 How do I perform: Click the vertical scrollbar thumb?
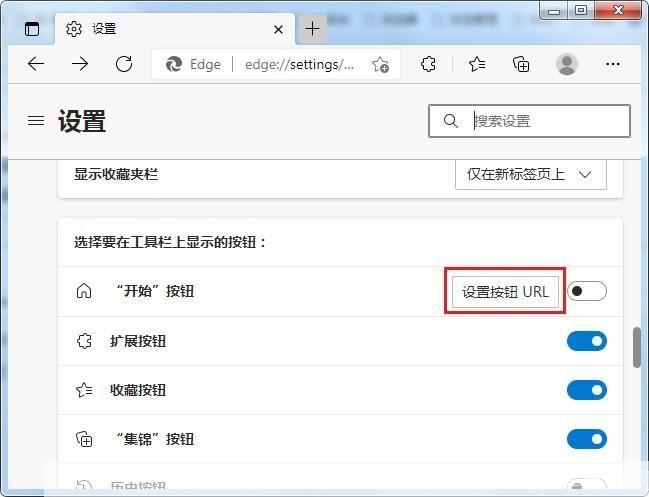pos(637,348)
